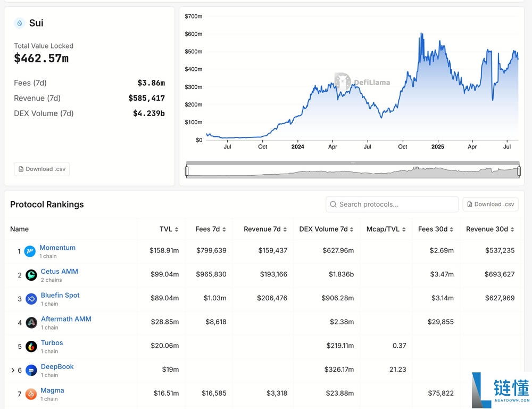This screenshot has width=532, height=409.
Task: Download .csv in Sui summary card
Action: (42, 169)
